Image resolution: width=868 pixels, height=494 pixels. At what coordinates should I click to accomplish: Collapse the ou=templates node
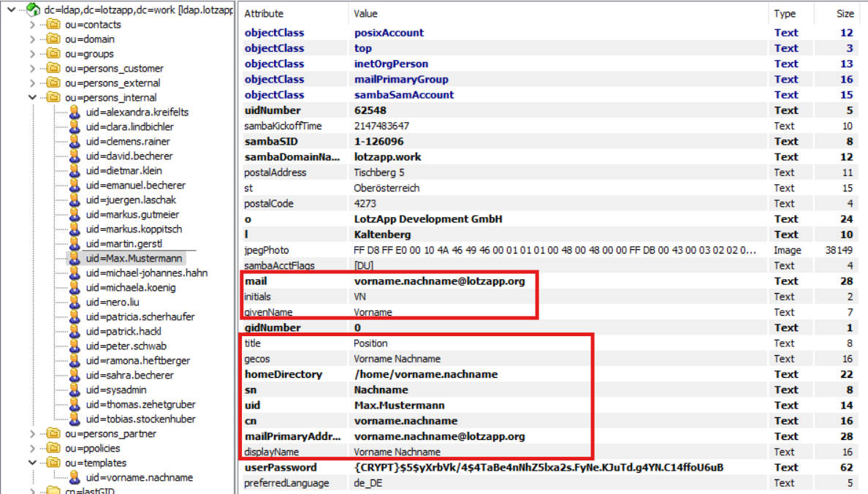pyautogui.click(x=33, y=463)
